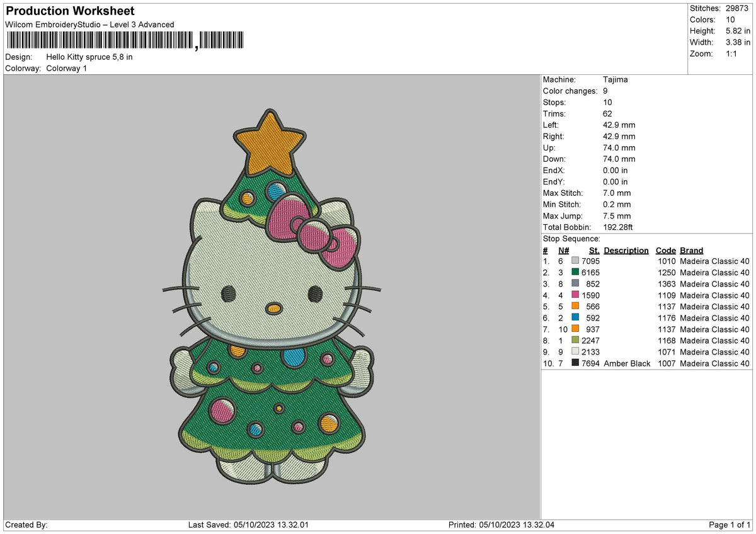
Task: Click the 'N#' column header
Action: tap(564, 250)
